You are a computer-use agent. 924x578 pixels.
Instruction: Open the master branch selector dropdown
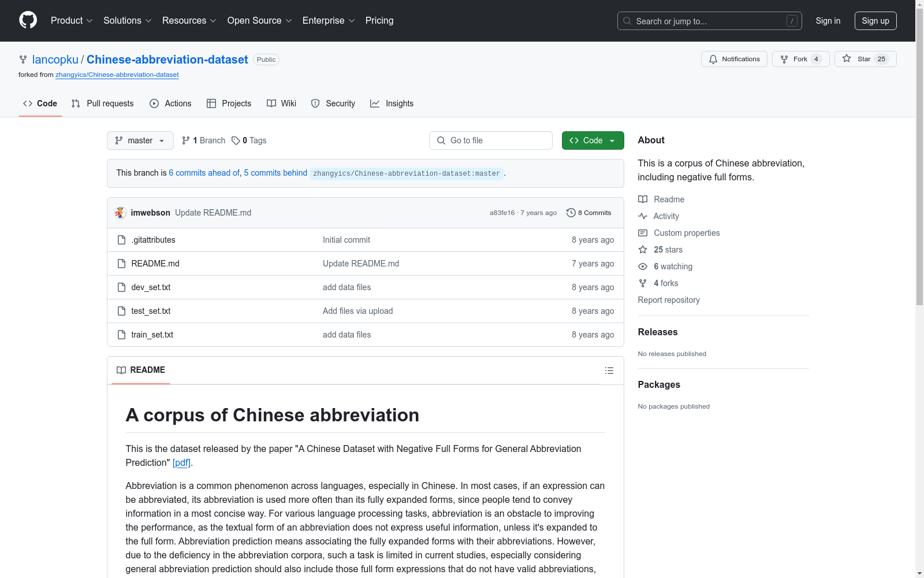pyautogui.click(x=140, y=140)
